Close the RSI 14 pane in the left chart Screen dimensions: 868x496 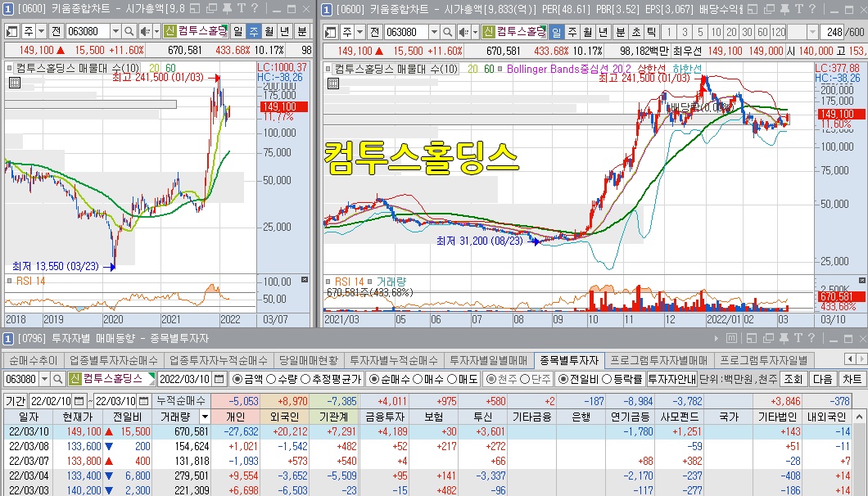coord(304,280)
